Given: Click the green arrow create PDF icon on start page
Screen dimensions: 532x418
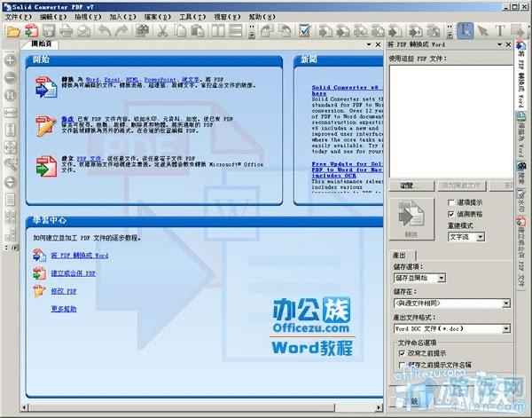Looking at the screenshot, I should pyautogui.click(x=46, y=166).
